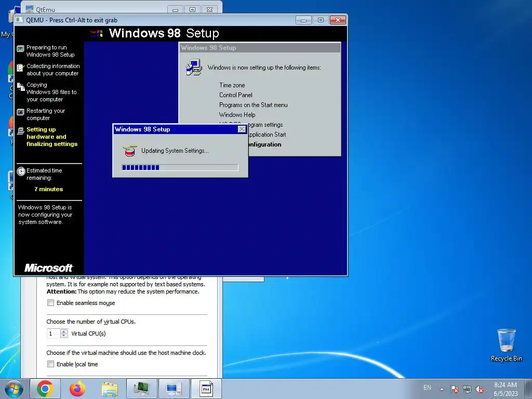Click the Updating System Settings drum icon
532x399 pixels.
click(129, 151)
